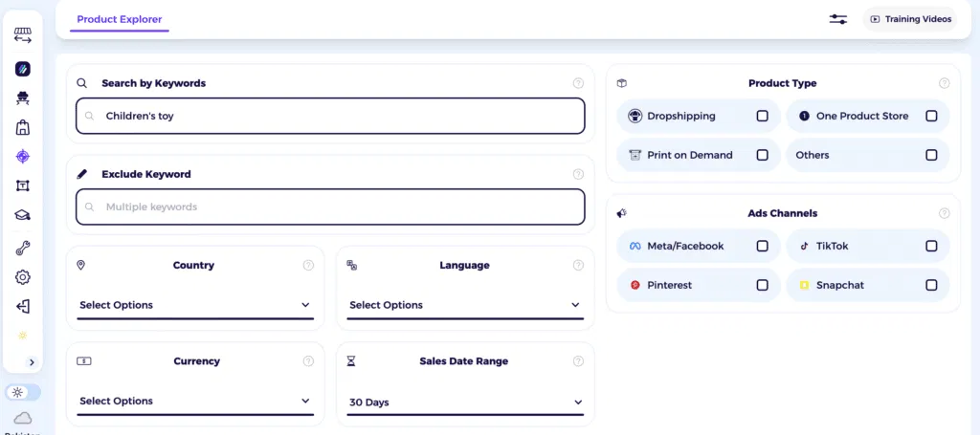Open Training Videos
This screenshot has width=980, height=435.
coord(910,19)
